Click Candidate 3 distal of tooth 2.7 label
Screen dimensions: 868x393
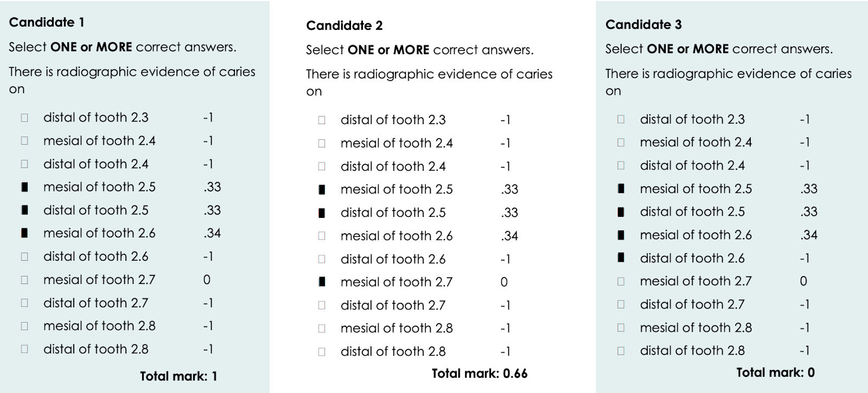(x=692, y=305)
